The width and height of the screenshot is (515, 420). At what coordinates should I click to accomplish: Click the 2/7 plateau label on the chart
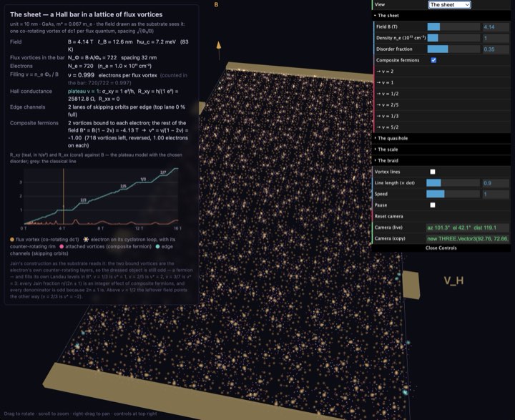pyautogui.click(x=163, y=172)
